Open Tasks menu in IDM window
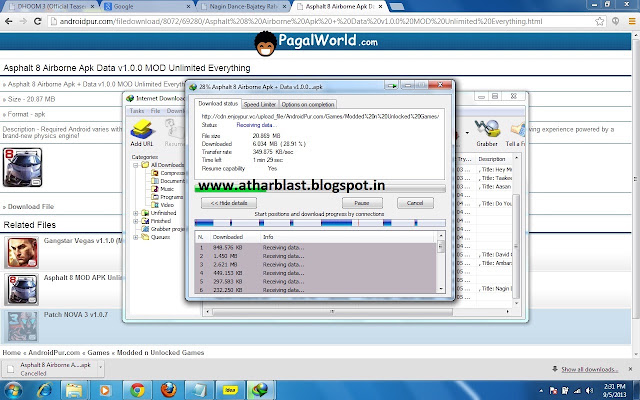Screen dimensions: 640x400 (137, 111)
